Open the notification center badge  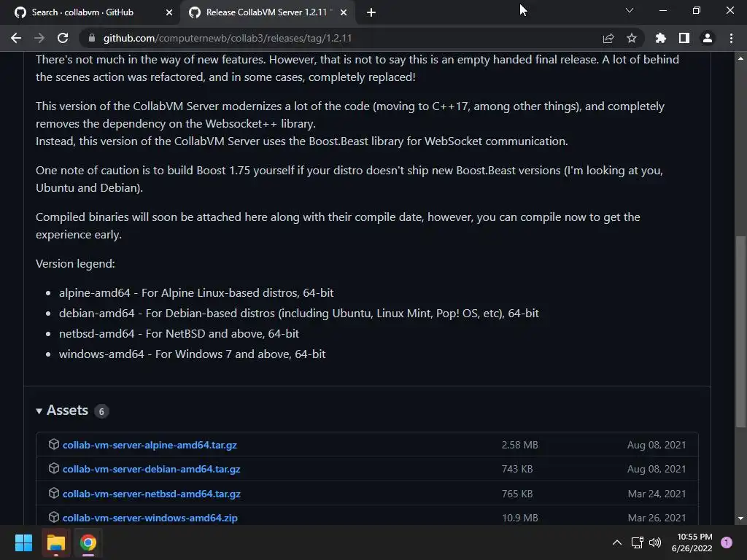[727, 542]
